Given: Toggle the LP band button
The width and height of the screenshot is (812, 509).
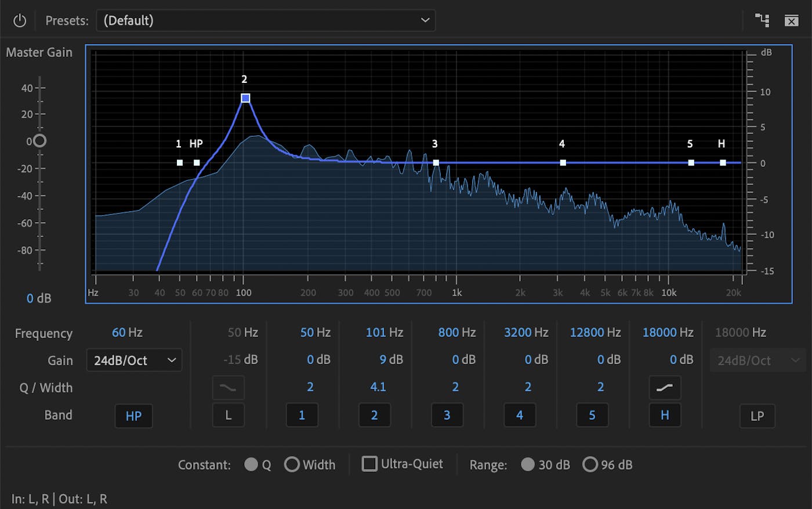Looking at the screenshot, I should (757, 416).
